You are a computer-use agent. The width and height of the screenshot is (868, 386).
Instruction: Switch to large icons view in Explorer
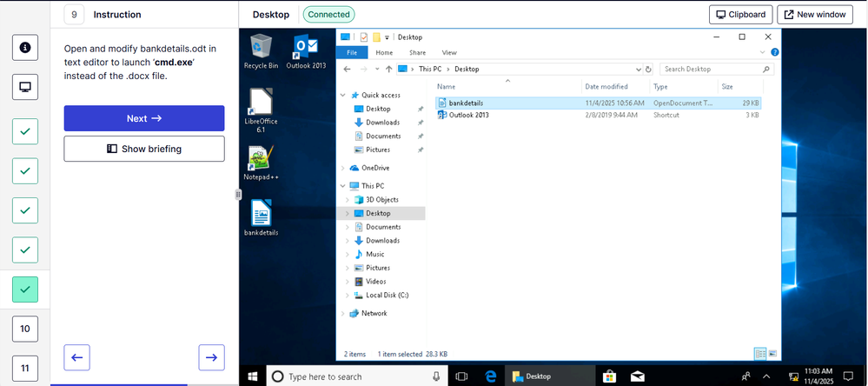pos(773,354)
